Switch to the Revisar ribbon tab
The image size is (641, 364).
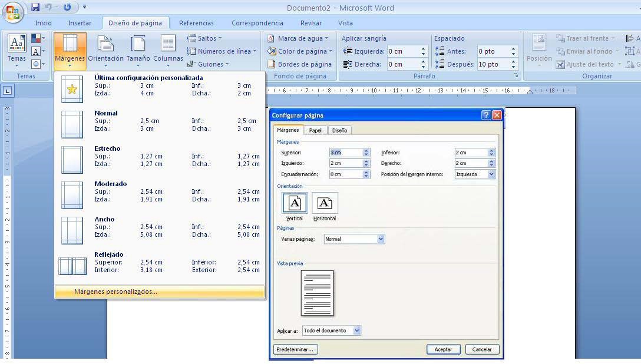(x=311, y=24)
